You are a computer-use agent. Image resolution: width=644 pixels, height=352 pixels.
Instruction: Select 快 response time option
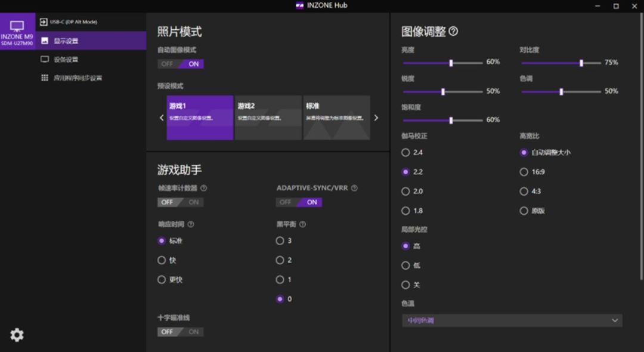click(162, 260)
